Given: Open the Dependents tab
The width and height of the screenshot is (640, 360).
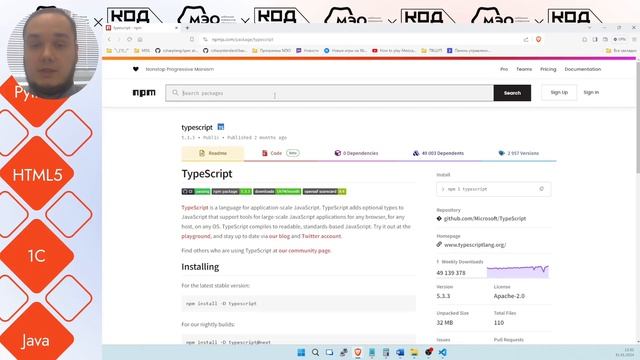Looking at the screenshot, I should 438,153.
